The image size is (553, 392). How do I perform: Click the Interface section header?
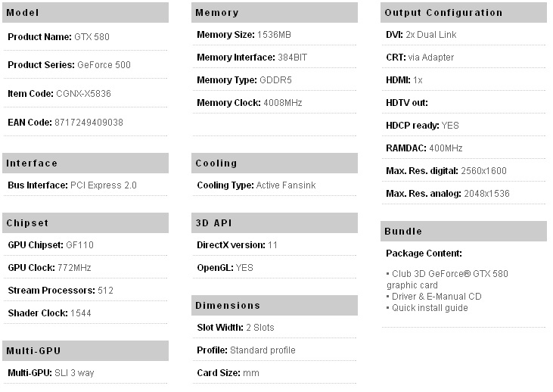point(85,163)
